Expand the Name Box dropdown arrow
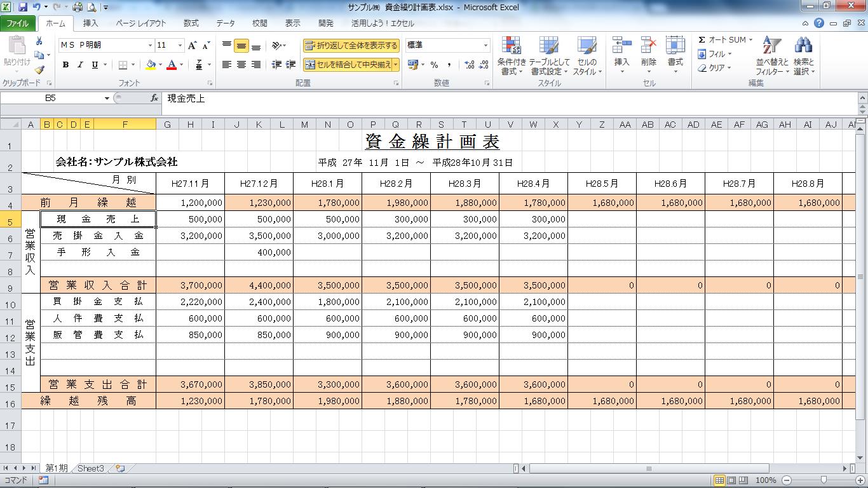Image resolution: width=868 pixels, height=488 pixels. click(x=107, y=98)
